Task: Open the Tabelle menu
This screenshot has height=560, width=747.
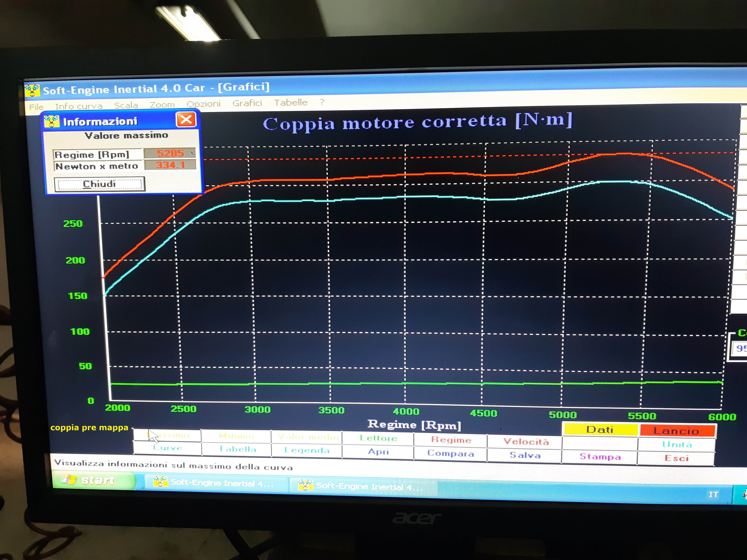Action: (x=291, y=102)
